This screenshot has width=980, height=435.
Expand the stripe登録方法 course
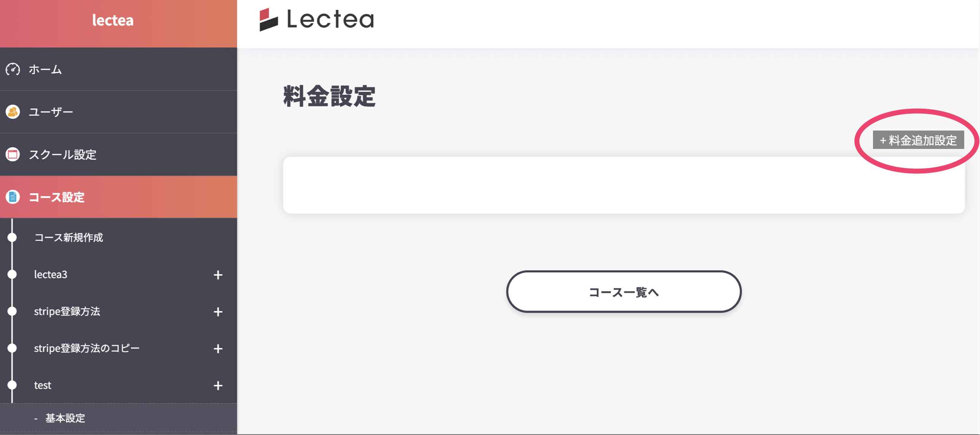(218, 312)
